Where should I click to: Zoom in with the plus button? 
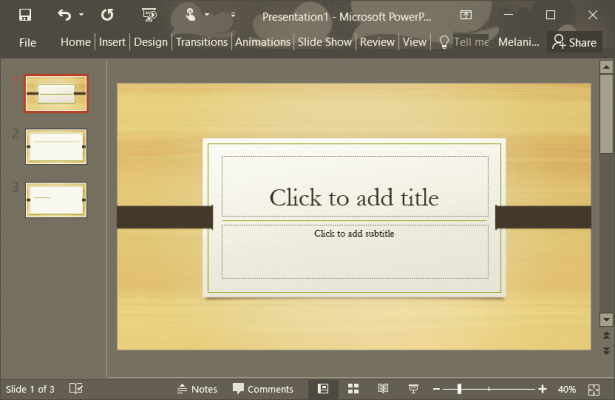coord(542,389)
